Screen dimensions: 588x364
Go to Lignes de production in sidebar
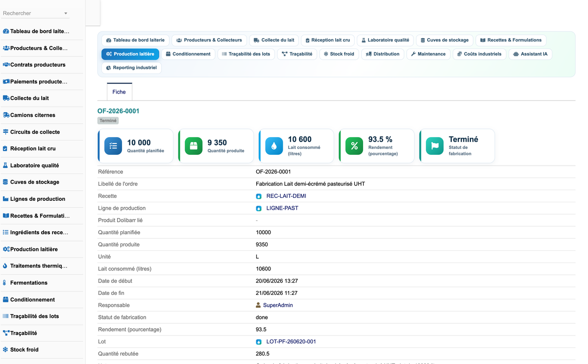click(38, 199)
